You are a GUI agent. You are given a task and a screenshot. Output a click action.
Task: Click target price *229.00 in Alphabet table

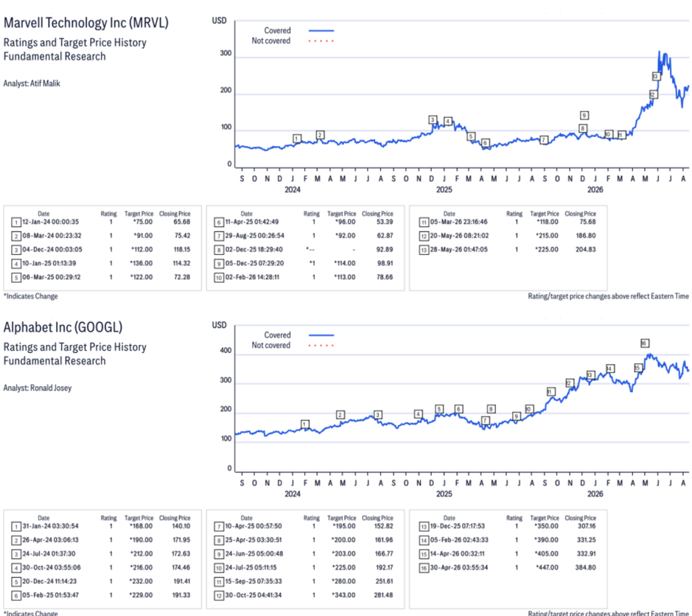[141, 595]
